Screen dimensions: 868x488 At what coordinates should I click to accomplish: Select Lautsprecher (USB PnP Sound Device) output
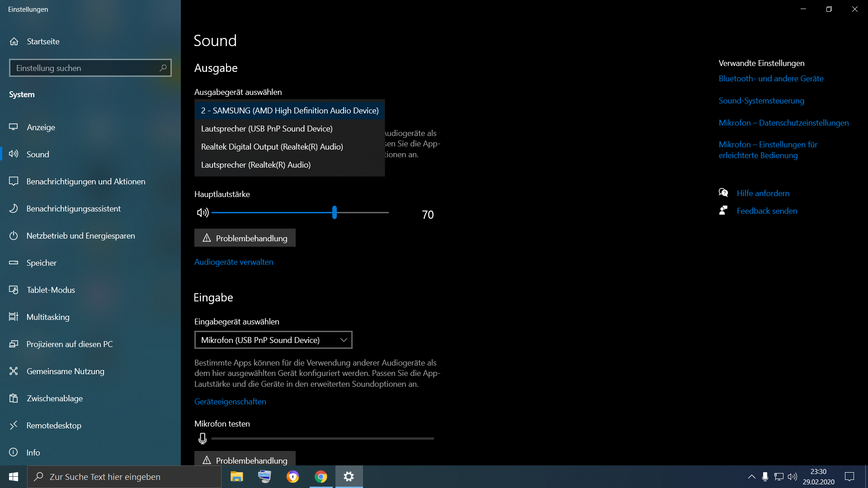coord(267,129)
